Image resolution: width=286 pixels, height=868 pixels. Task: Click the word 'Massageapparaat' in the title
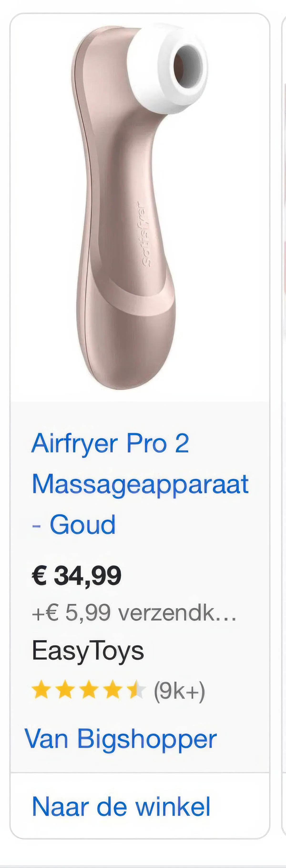click(x=140, y=484)
